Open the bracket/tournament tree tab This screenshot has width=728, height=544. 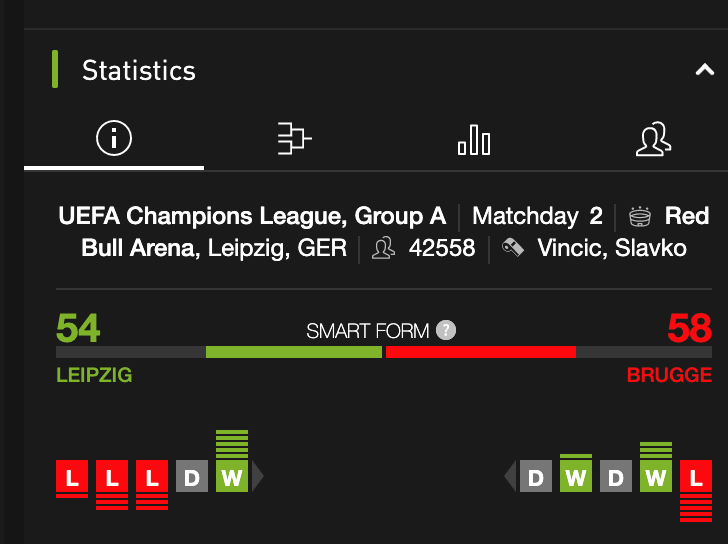click(x=294, y=138)
